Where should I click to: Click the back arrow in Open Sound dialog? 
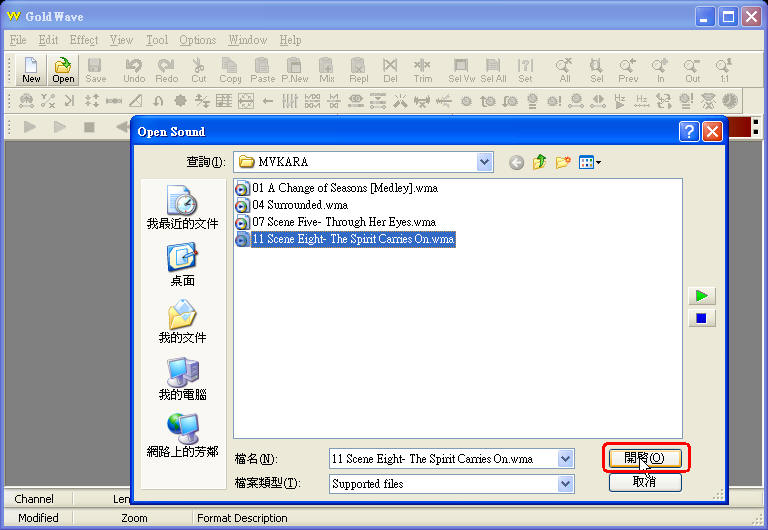tap(517, 162)
